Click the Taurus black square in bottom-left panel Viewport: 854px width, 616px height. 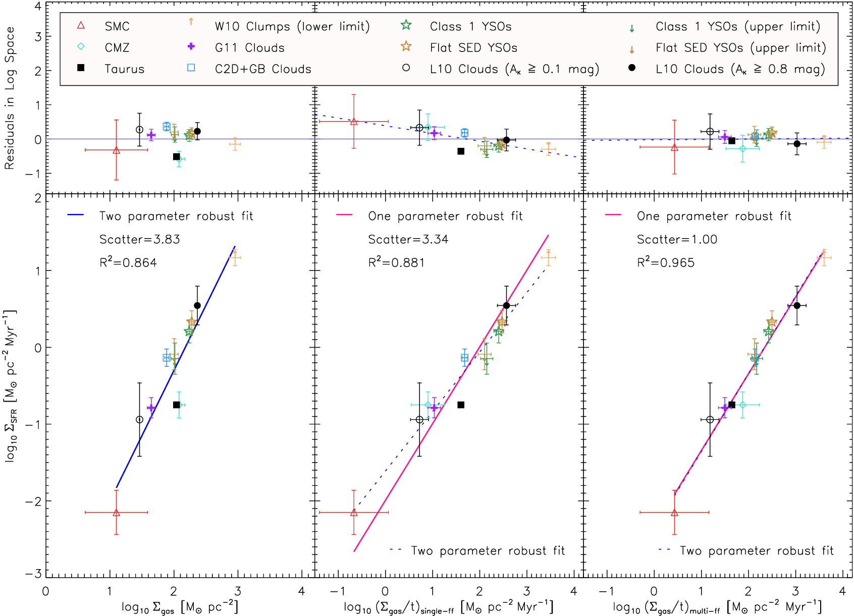point(177,405)
